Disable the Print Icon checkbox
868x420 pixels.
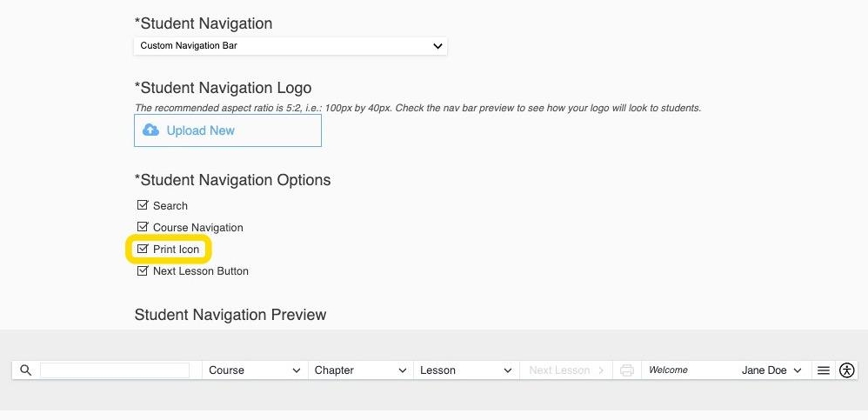pyautogui.click(x=143, y=249)
